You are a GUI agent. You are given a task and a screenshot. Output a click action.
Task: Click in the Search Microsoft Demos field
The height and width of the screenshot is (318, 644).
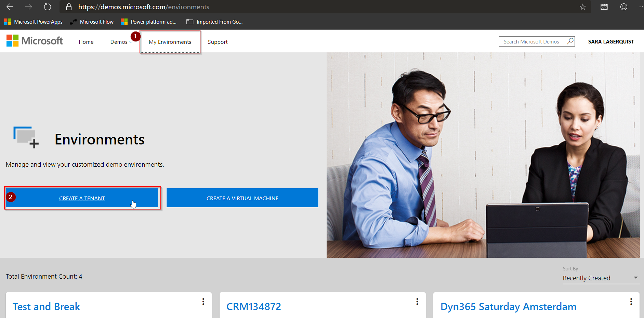click(x=531, y=41)
